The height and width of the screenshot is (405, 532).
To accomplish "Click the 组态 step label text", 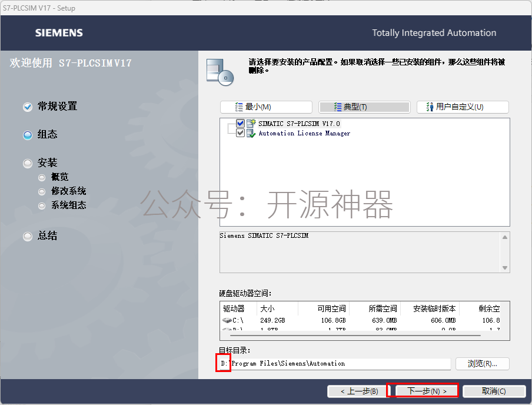I will pos(48,135).
